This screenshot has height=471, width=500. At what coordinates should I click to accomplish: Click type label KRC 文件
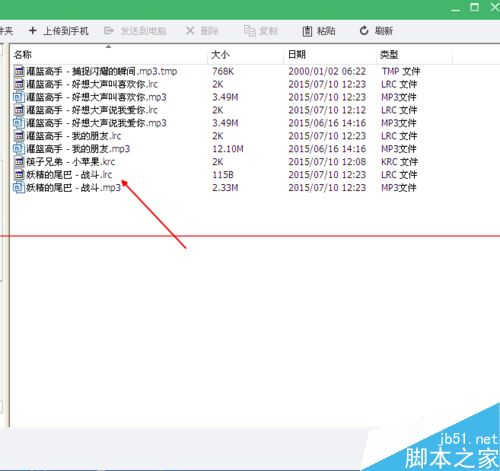coord(400,162)
